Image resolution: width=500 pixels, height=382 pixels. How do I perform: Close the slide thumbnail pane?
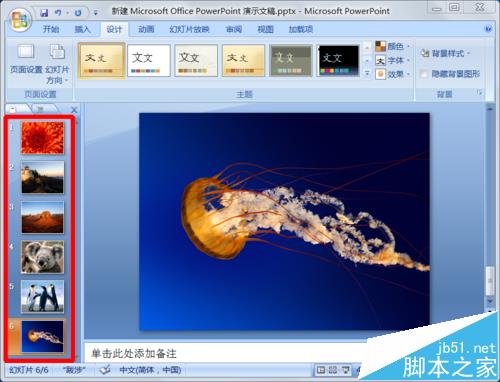coord(74,110)
